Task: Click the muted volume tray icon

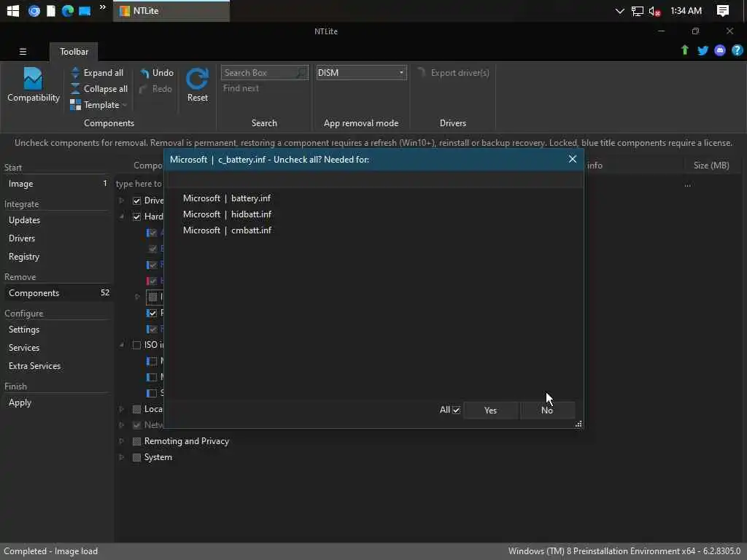Action: [x=654, y=11]
